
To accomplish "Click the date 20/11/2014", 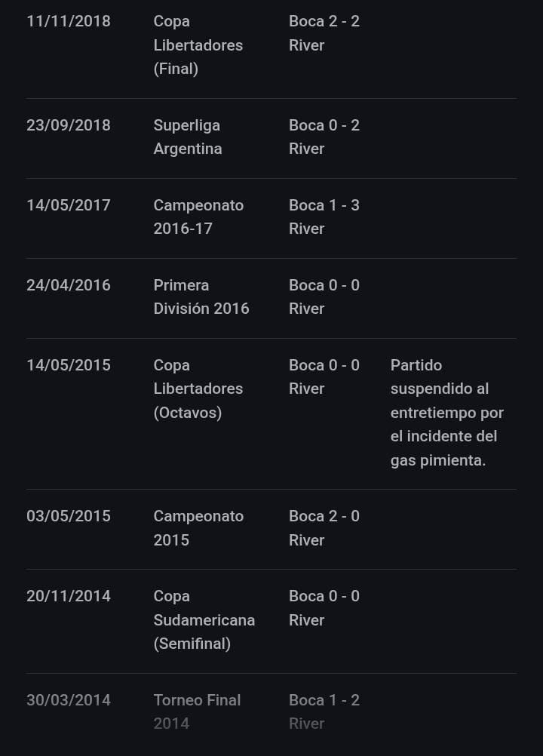I will pos(69,596).
